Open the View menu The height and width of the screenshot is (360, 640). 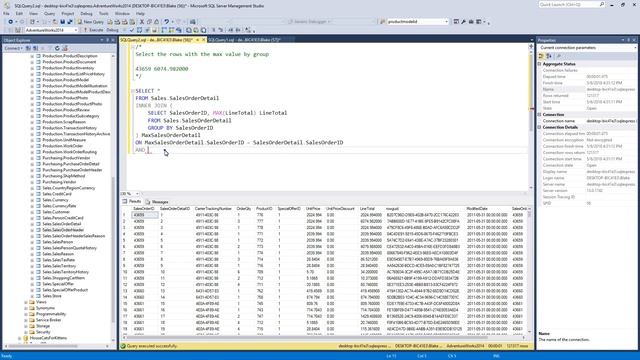point(33,13)
